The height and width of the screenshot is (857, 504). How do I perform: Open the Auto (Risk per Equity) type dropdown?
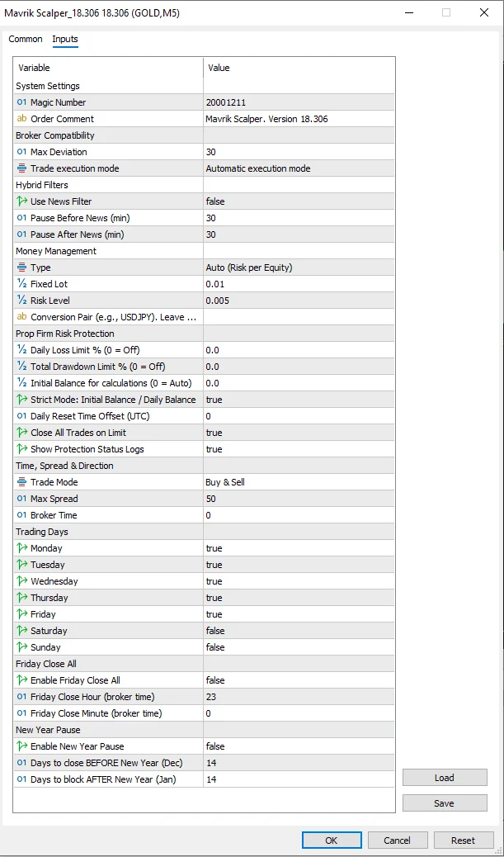[299, 268]
